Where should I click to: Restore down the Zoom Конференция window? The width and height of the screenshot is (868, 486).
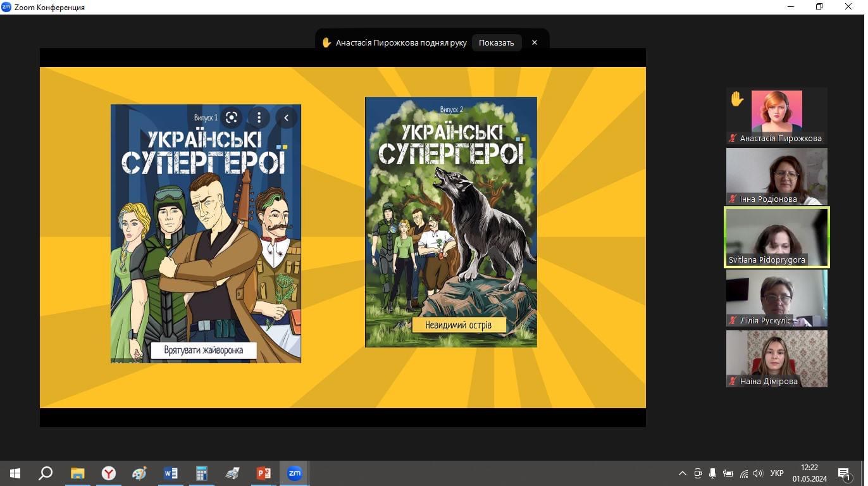tap(820, 7)
